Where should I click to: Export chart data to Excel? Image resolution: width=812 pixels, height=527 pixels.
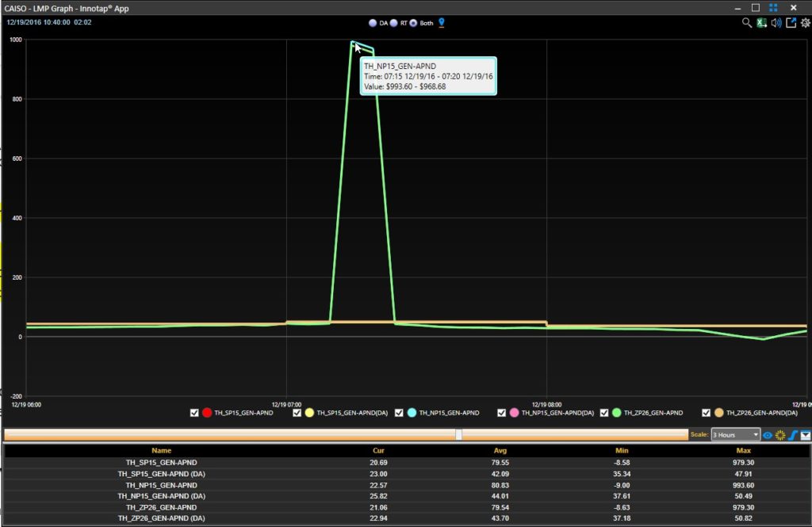click(761, 23)
